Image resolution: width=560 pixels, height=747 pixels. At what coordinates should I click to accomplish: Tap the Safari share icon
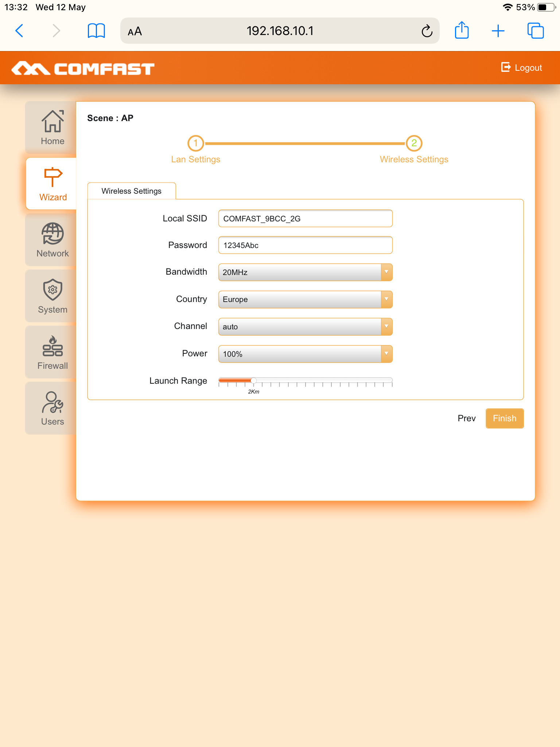(x=462, y=31)
